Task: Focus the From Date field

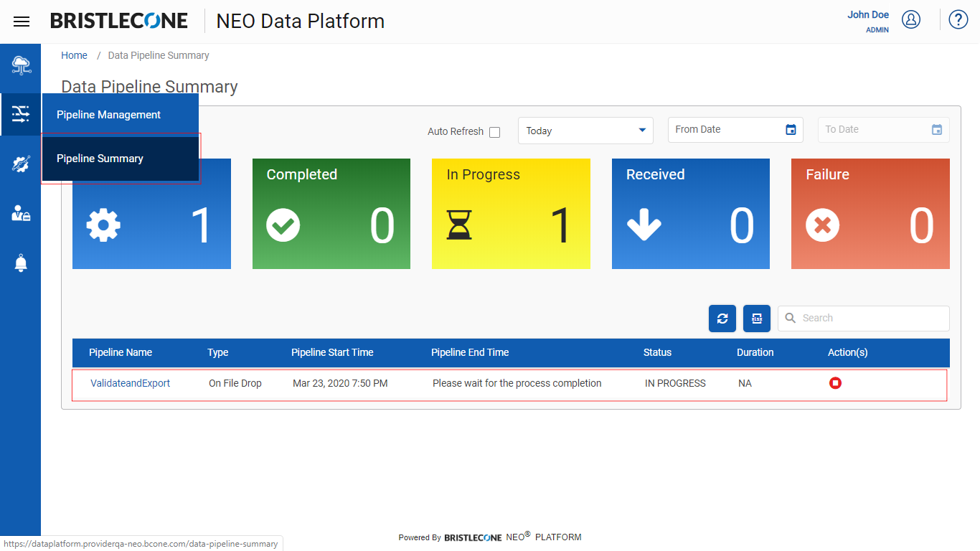Action: point(735,130)
